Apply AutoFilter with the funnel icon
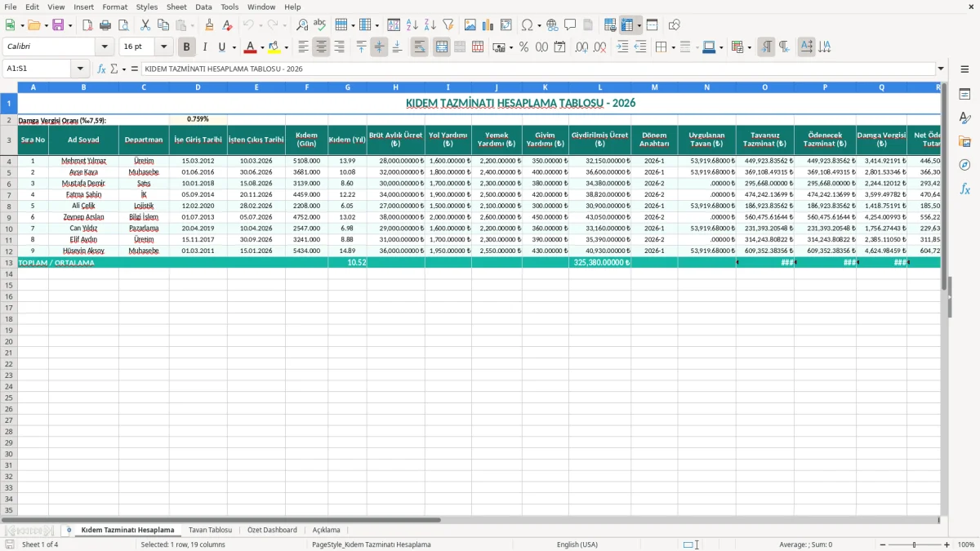Image resolution: width=980 pixels, height=551 pixels. (448, 25)
